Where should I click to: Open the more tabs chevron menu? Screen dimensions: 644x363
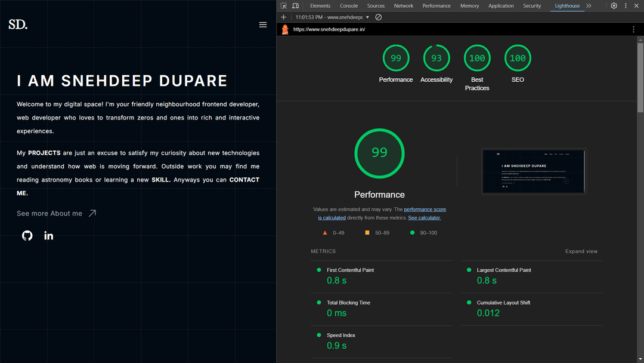pos(588,5)
